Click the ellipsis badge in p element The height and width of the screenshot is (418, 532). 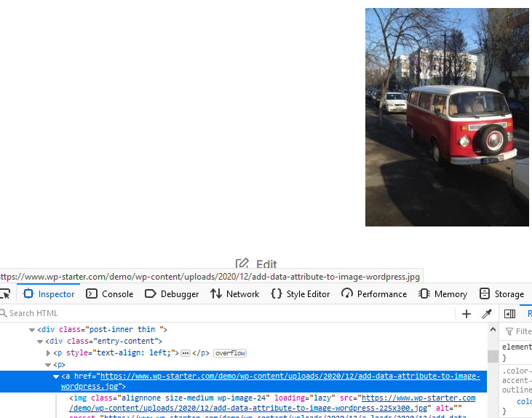186,353
